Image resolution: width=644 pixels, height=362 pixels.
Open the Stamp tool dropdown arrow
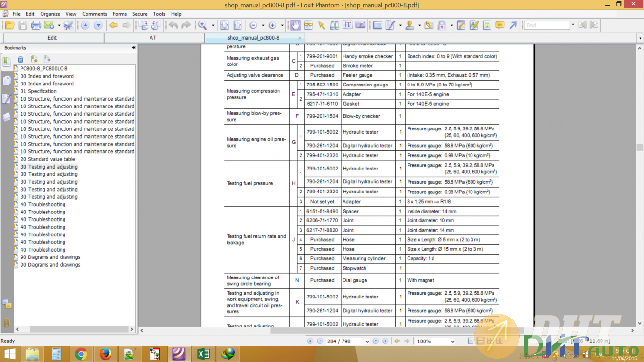[x=419, y=26]
